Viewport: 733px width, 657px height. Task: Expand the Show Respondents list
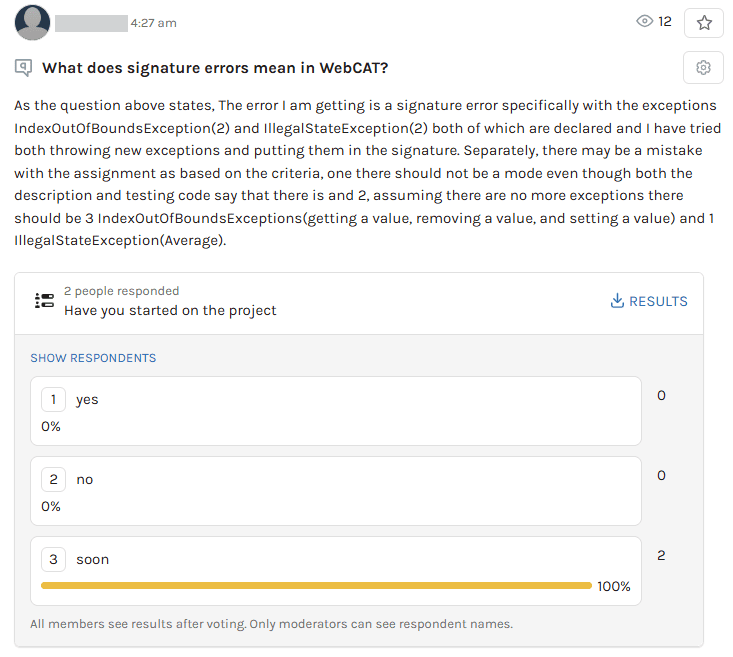tap(93, 358)
